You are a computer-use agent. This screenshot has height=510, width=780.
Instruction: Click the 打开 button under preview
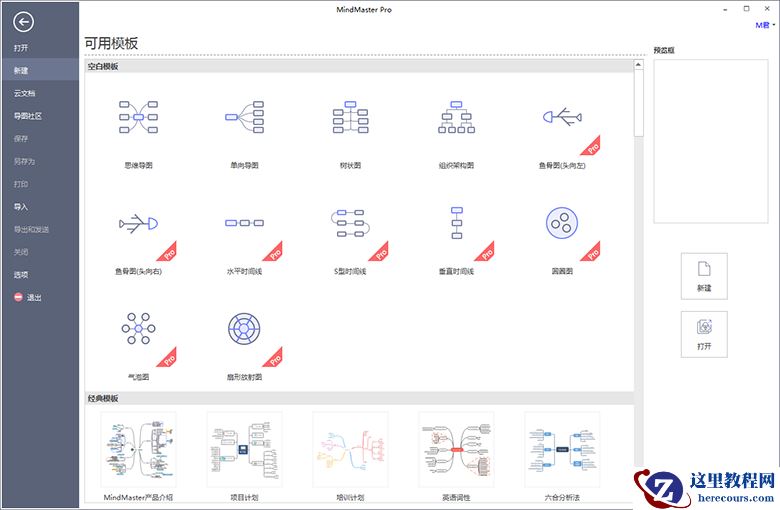pos(704,334)
